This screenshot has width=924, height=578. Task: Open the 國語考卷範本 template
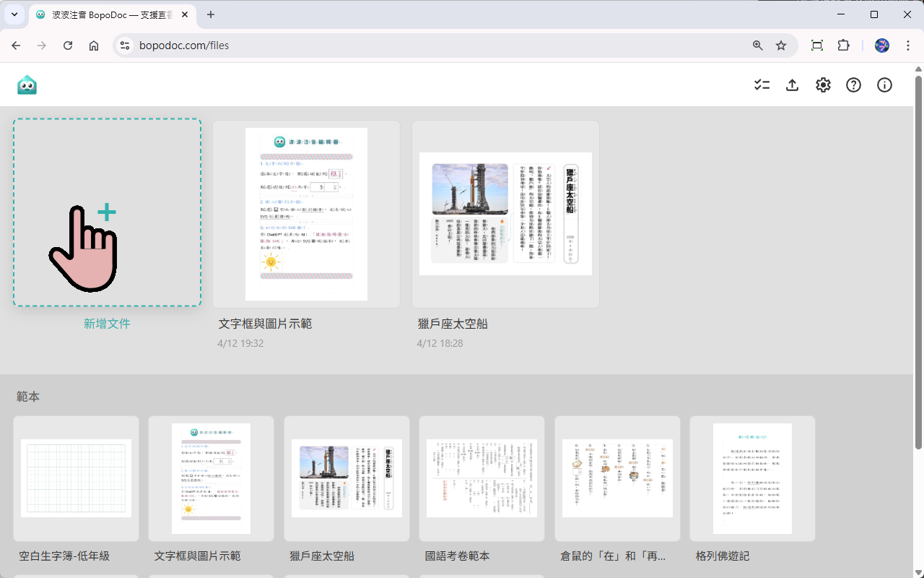(x=481, y=478)
